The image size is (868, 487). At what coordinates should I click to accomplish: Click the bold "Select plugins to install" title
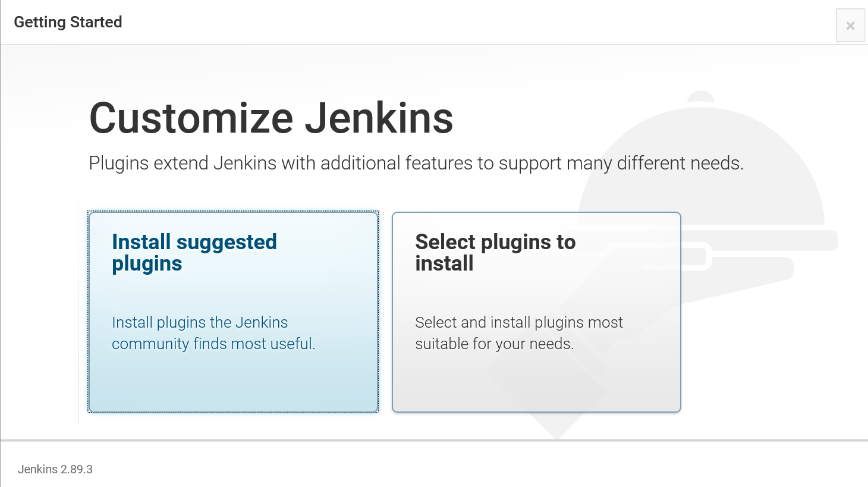(495, 253)
